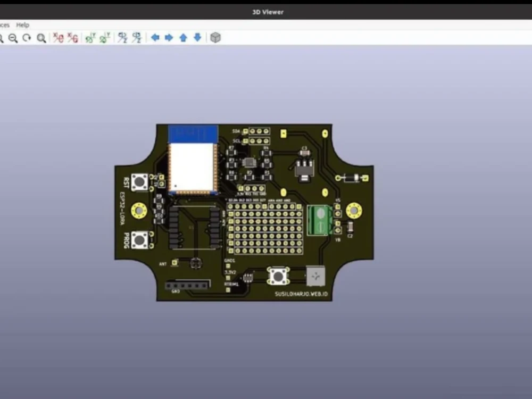Screen dimensions: 532x399
Task: Toggle orthographic projection cube icon
Action: click(215, 38)
